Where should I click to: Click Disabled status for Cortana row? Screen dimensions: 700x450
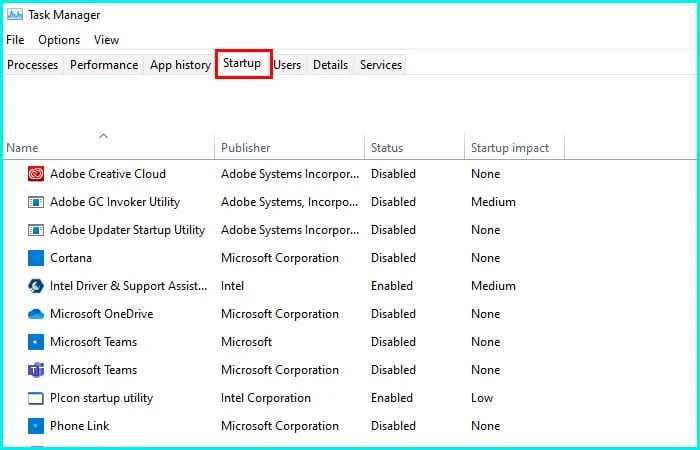tap(393, 258)
